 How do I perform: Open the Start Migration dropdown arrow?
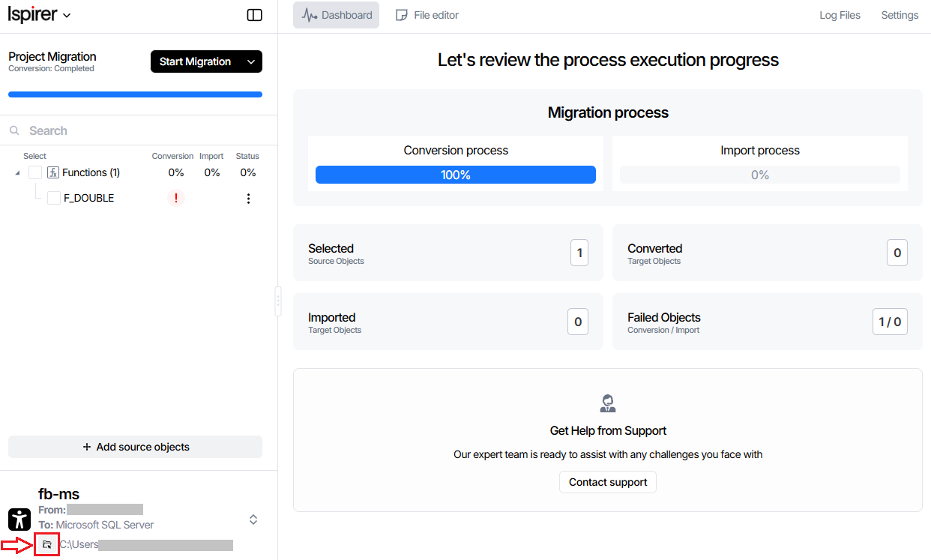tap(251, 61)
